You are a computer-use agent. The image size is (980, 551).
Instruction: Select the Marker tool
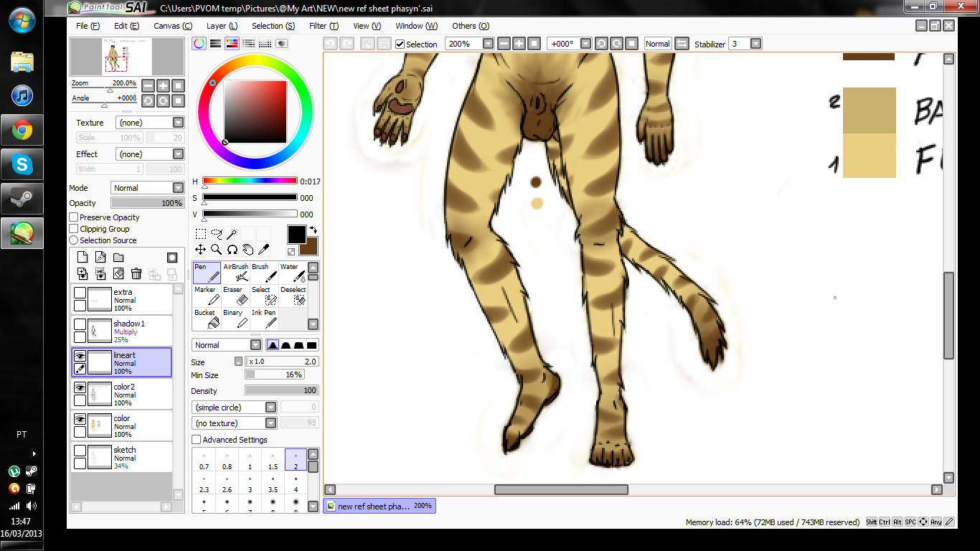pos(207,296)
